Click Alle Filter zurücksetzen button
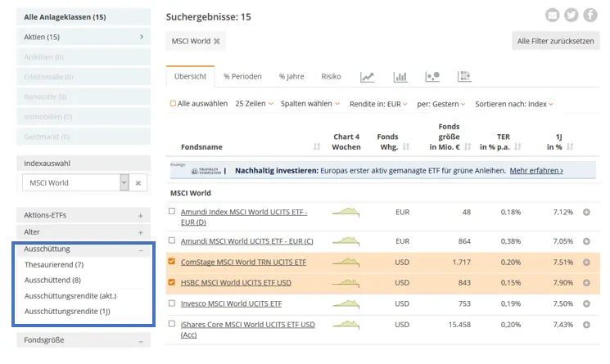Screen dimensions: 610x364 click(555, 41)
